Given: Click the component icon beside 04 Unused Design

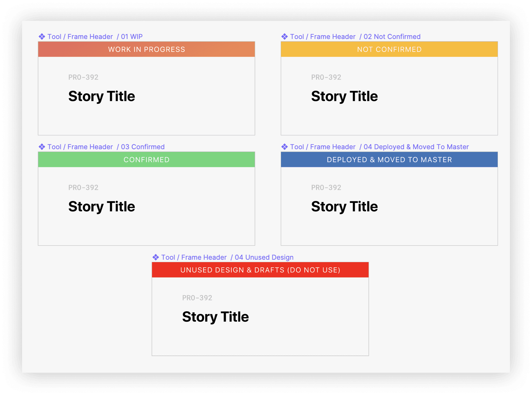Looking at the screenshot, I should point(155,257).
